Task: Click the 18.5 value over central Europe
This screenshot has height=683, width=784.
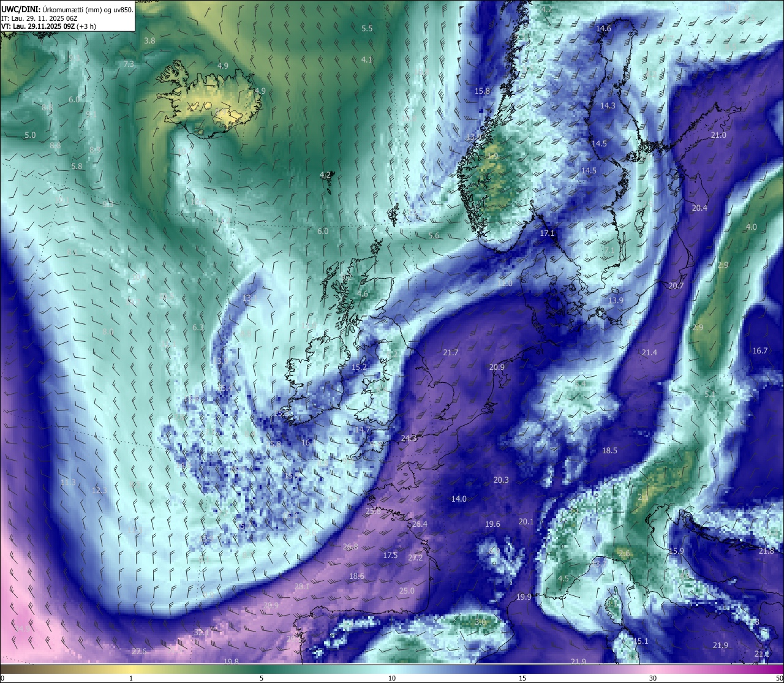Action: point(609,451)
